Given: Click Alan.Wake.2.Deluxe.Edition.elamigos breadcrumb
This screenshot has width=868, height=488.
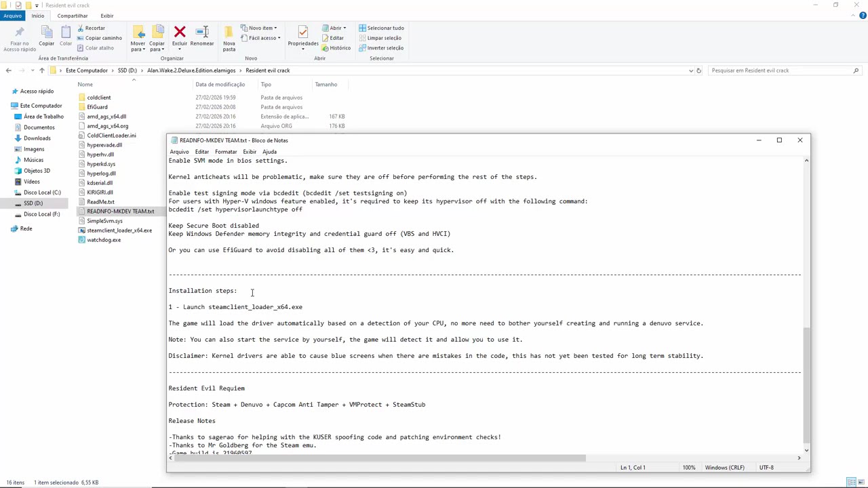Looking at the screenshot, I should click(191, 70).
